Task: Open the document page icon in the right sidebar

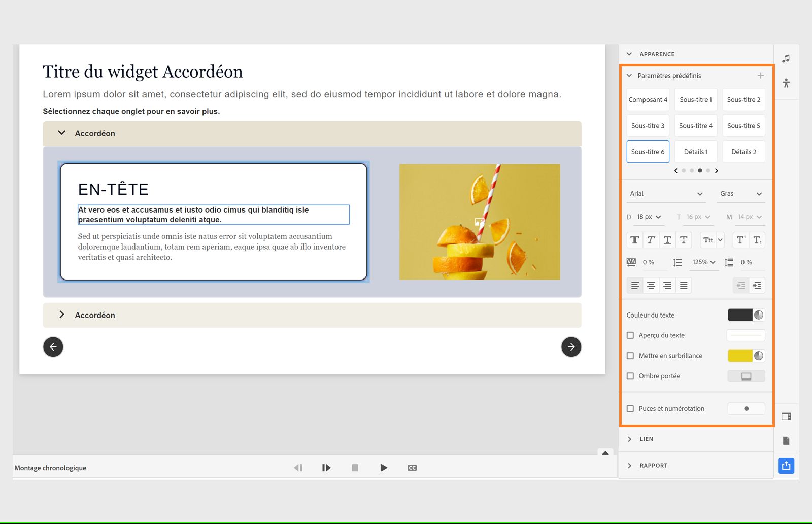Action: 786,440
